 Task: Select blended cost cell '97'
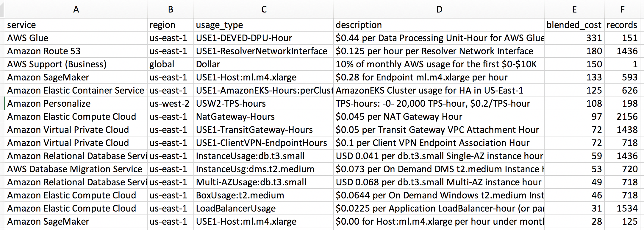pos(574,117)
